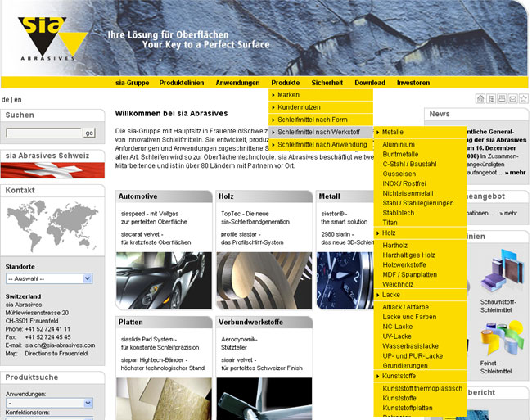Click the sia Abrasives logo
This screenshot has height=420, width=532.
coord(51,38)
